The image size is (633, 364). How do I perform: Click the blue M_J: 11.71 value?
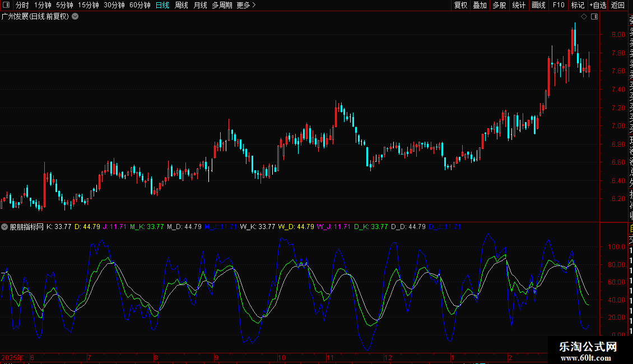click(x=220, y=227)
